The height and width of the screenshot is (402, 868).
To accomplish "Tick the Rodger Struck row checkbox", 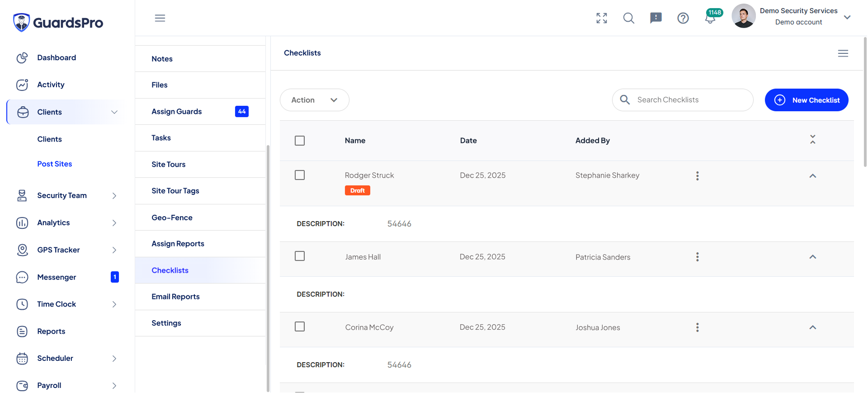I will point(300,175).
